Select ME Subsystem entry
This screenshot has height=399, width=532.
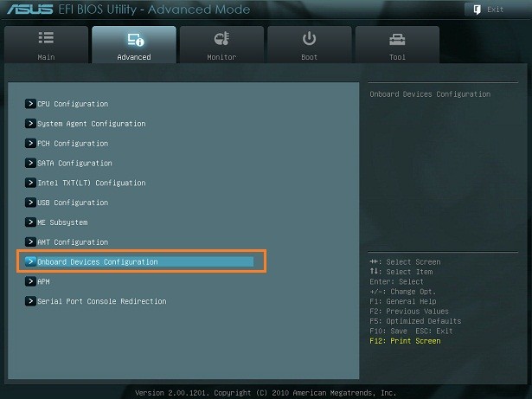click(x=62, y=222)
